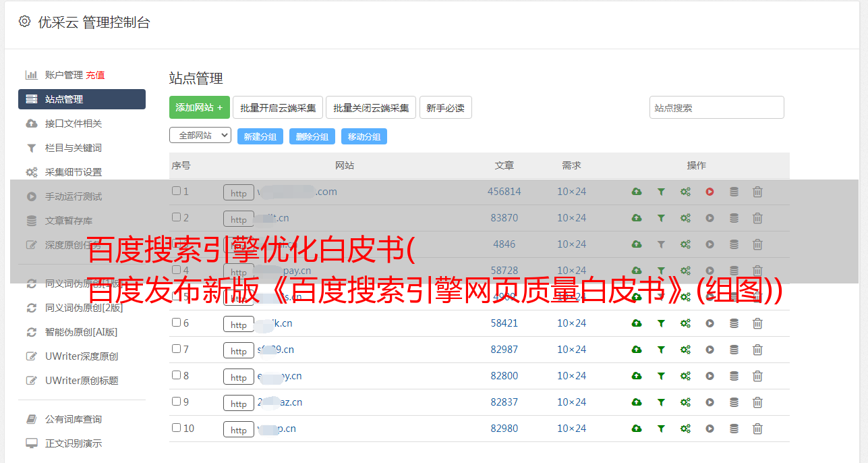Click cloud upload icon in row 8

tap(637, 376)
